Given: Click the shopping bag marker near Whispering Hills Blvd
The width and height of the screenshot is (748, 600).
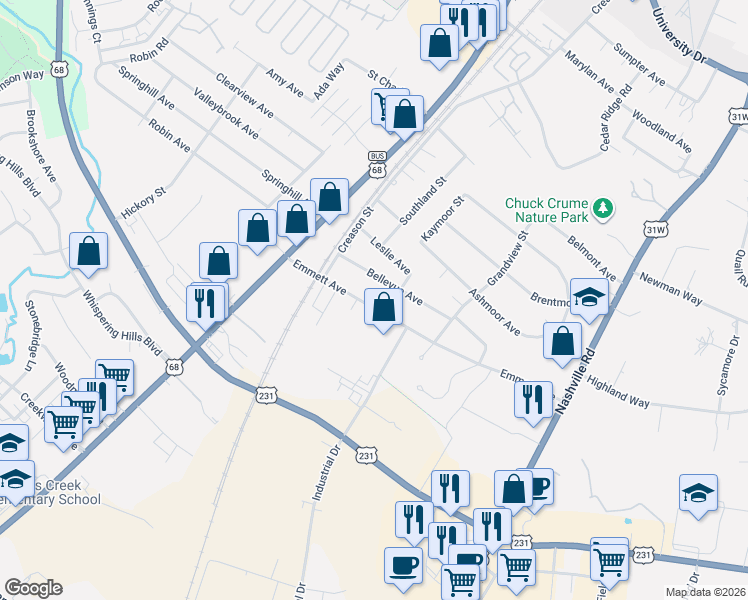Looking at the screenshot, I should [x=88, y=252].
